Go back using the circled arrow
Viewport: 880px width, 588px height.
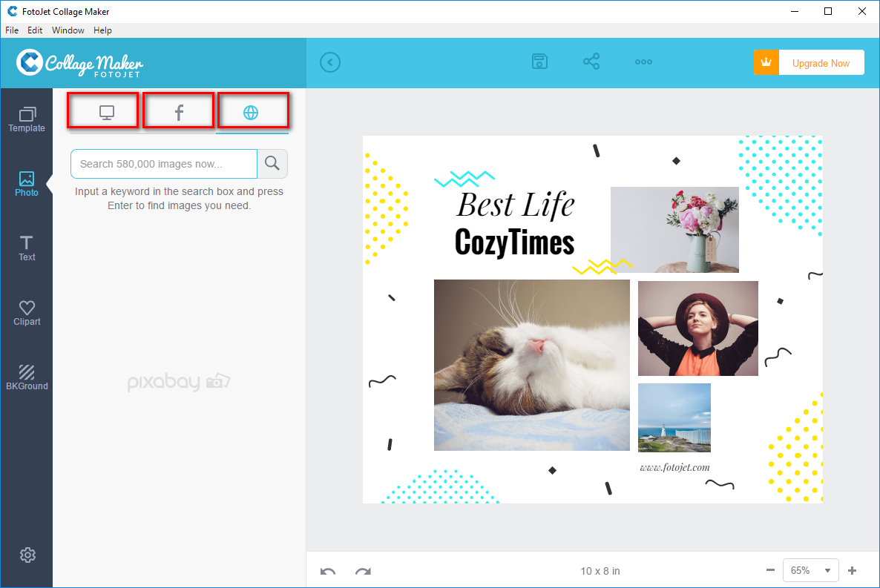click(330, 62)
